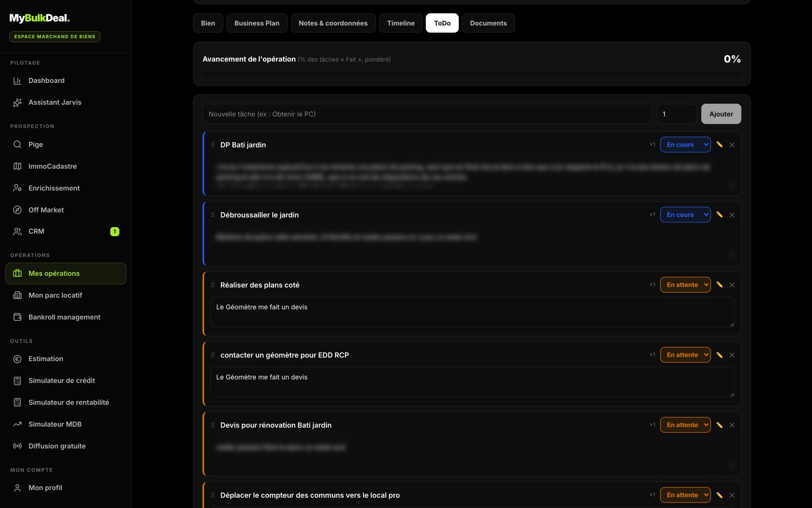Screen dimensions: 812x508
Task: Click the Simulateur MDB trend icon
Action: coord(17,425)
